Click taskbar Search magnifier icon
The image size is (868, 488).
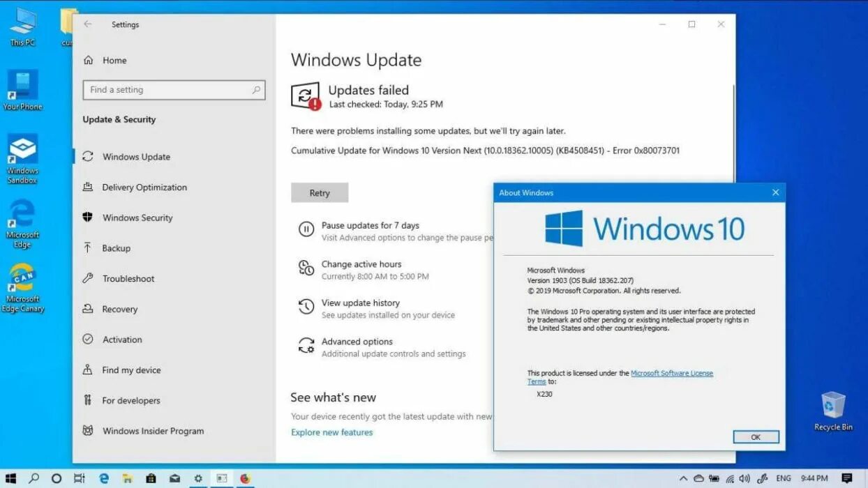(x=33, y=478)
